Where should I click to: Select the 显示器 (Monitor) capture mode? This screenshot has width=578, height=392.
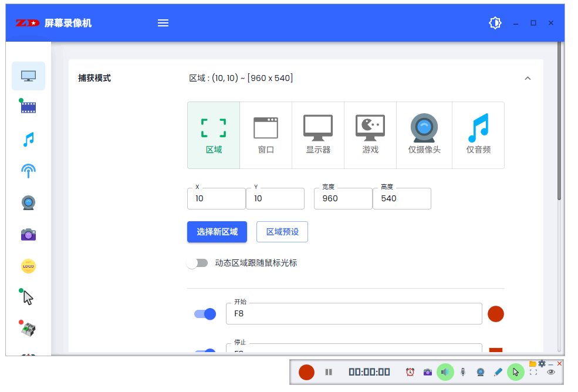pos(317,134)
